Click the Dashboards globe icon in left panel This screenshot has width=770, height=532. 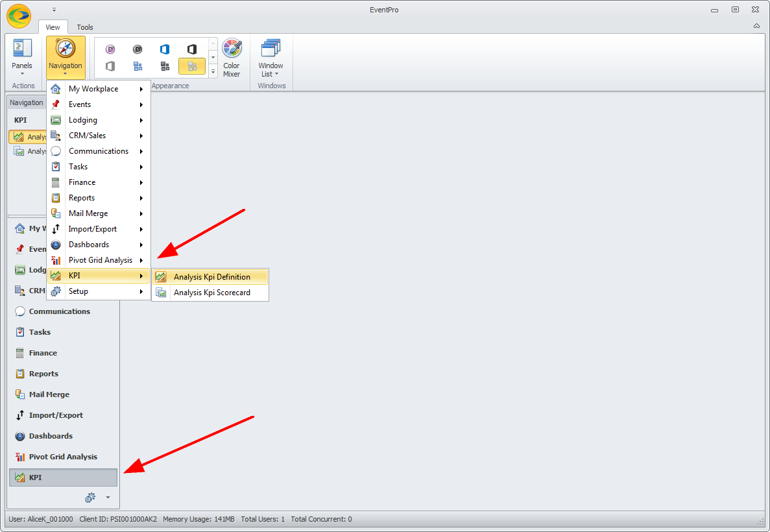(x=19, y=436)
